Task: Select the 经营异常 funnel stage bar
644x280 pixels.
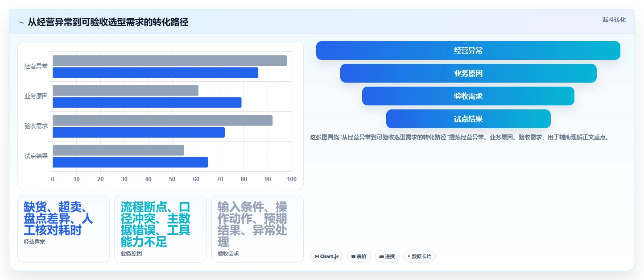Action: click(468, 50)
